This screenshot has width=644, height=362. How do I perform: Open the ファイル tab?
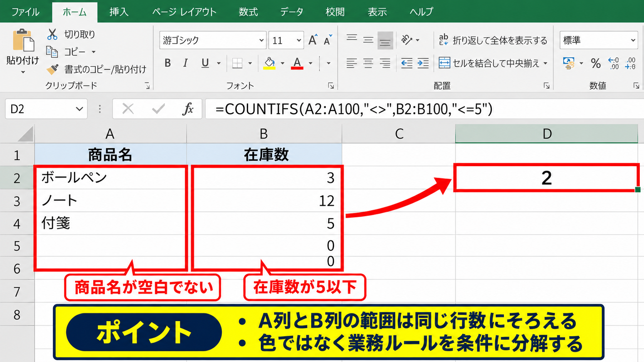(x=25, y=12)
